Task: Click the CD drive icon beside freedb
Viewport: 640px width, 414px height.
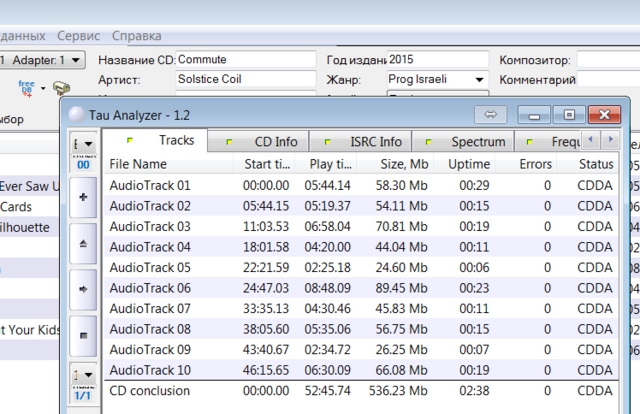Action: pos(61,89)
